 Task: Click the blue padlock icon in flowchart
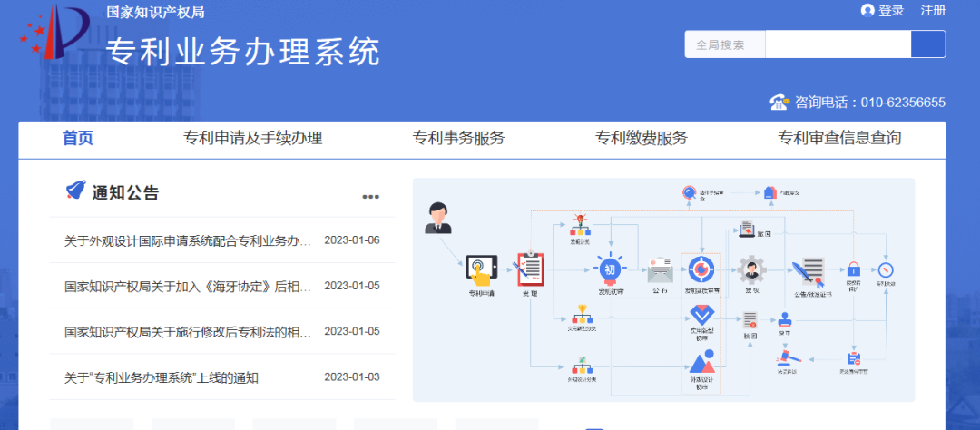coord(855,269)
